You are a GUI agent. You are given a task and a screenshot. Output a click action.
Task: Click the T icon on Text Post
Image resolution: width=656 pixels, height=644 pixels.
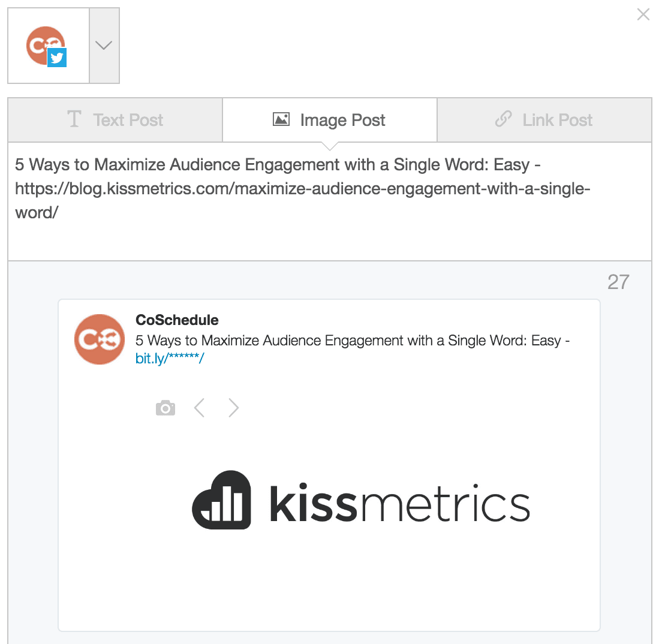74,120
